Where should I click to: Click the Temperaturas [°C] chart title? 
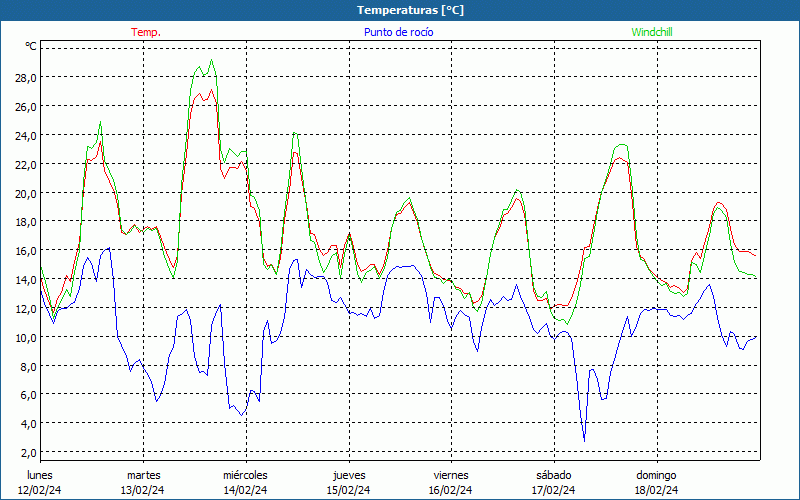coord(410,10)
